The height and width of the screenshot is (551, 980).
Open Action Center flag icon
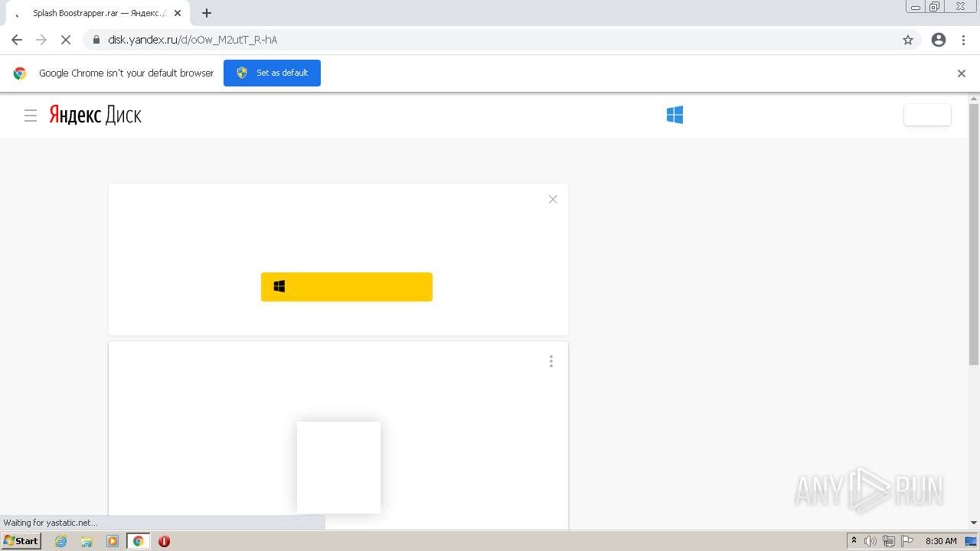click(x=907, y=541)
